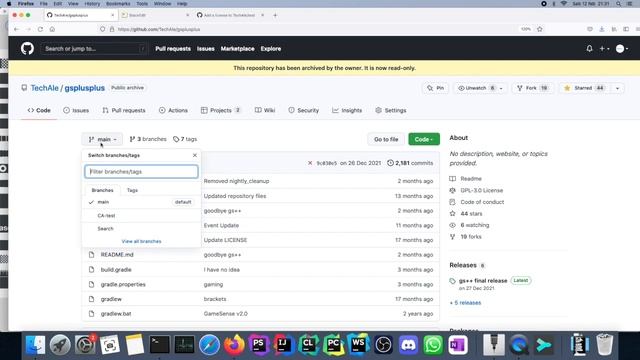640x360 pixels.
Task: Pin the repository
Action: point(436,88)
